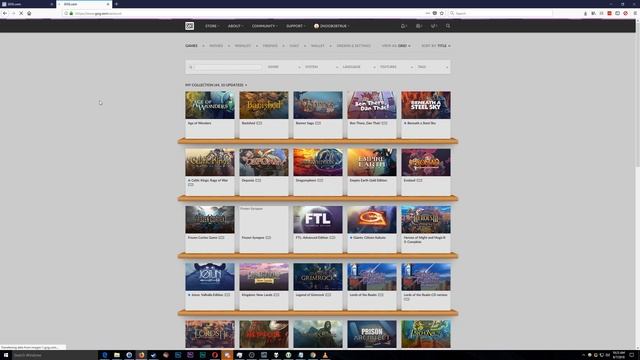The image size is (640, 360).
Task: Open the Heroes of Might and Magic cover
Action: (426, 219)
